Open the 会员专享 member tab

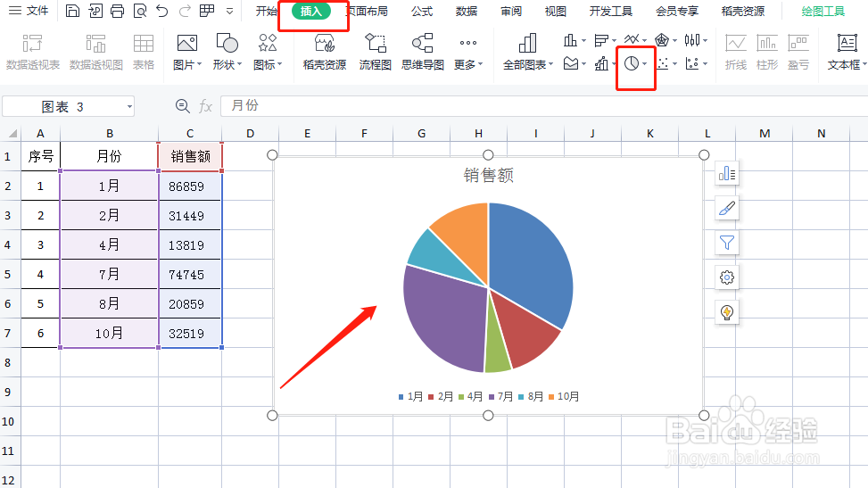677,11
